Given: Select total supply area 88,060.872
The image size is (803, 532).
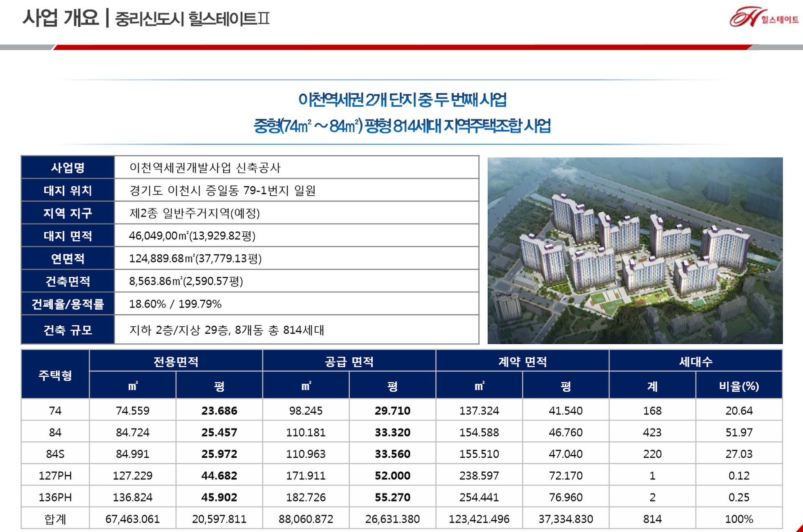Looking at the screenshot, I should [x=306, y=519].
